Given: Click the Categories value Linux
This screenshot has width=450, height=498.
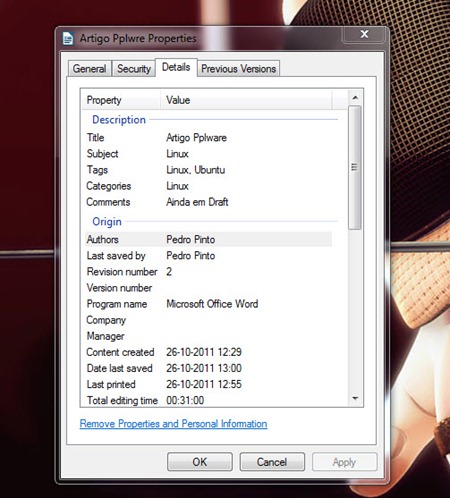Looking at the screenshot, I should click(177, 186).
